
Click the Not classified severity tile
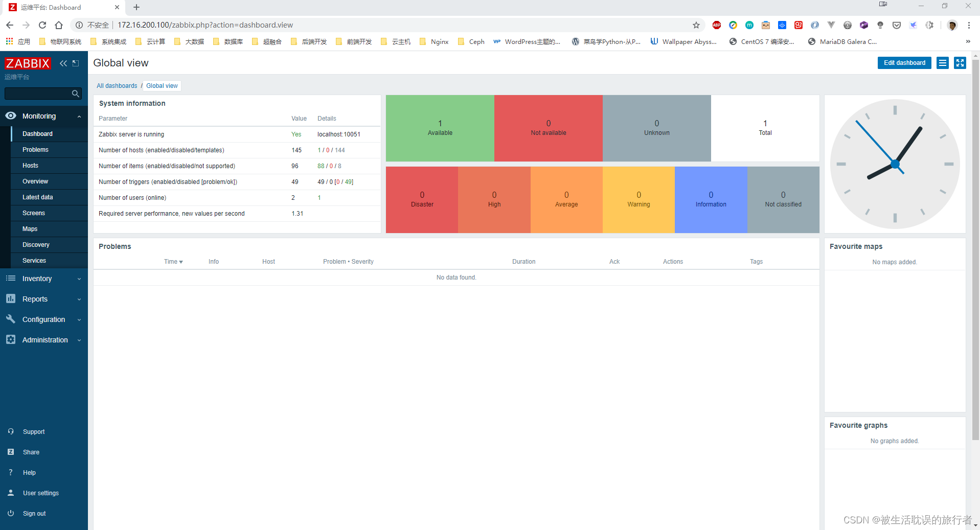point(783,200)
